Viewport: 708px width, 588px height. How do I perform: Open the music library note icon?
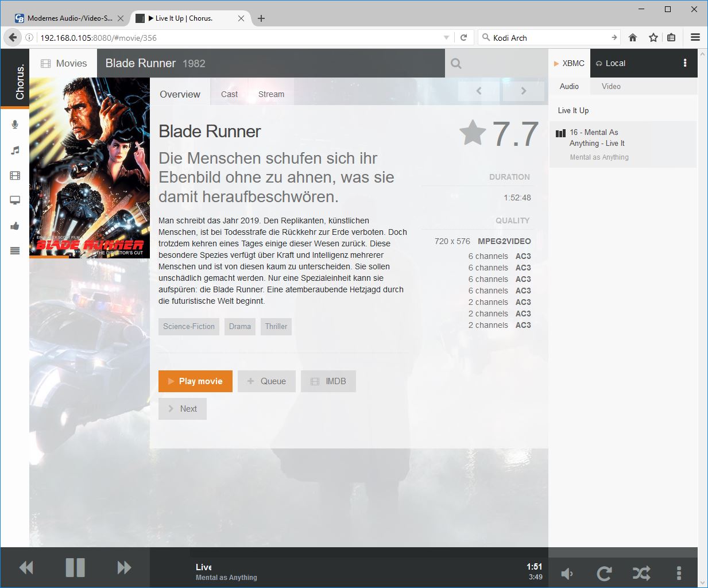point(15,150)
